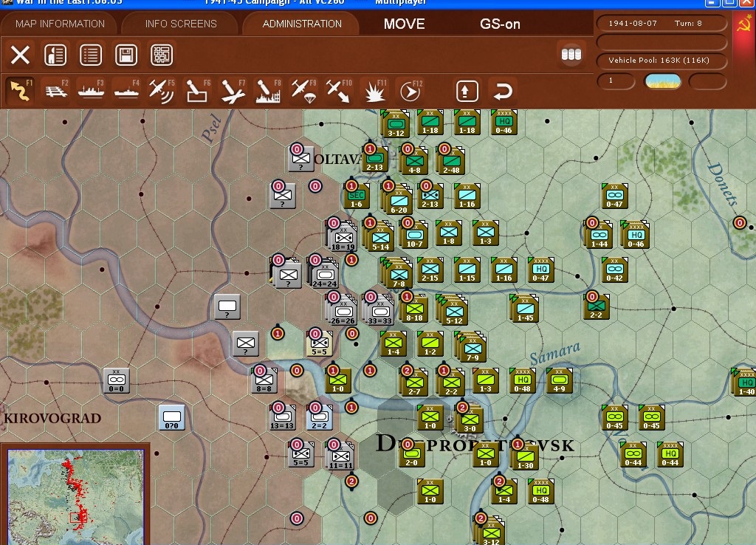Select the German unit stack 18=19
Image resolution: width=756 pixels, height=545 pixels.
click(343, 236)
